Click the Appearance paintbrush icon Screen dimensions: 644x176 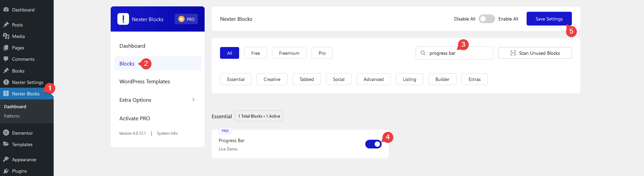(x=6, y=160)
